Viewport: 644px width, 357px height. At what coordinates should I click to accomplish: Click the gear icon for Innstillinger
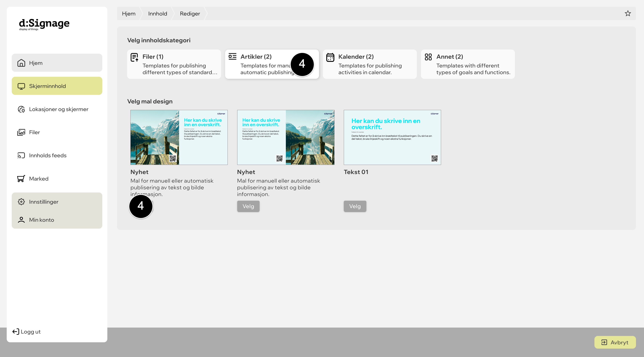coord(21,202)
